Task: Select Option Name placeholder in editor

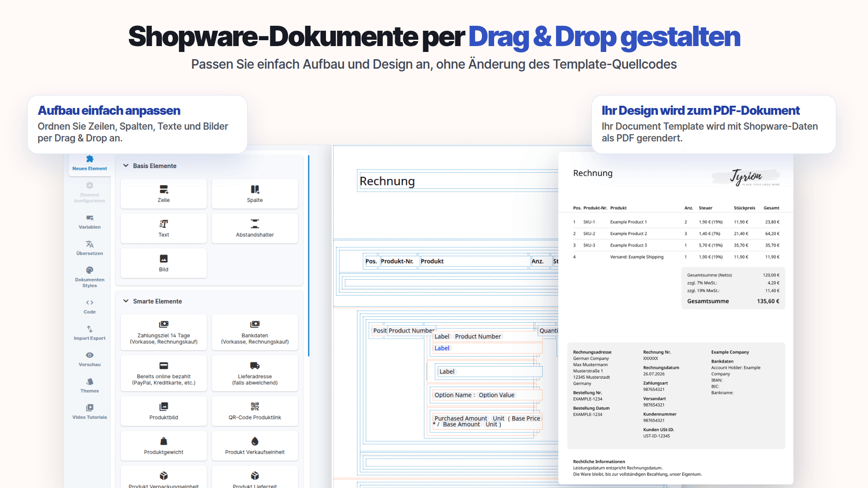Action: point(453,395)
